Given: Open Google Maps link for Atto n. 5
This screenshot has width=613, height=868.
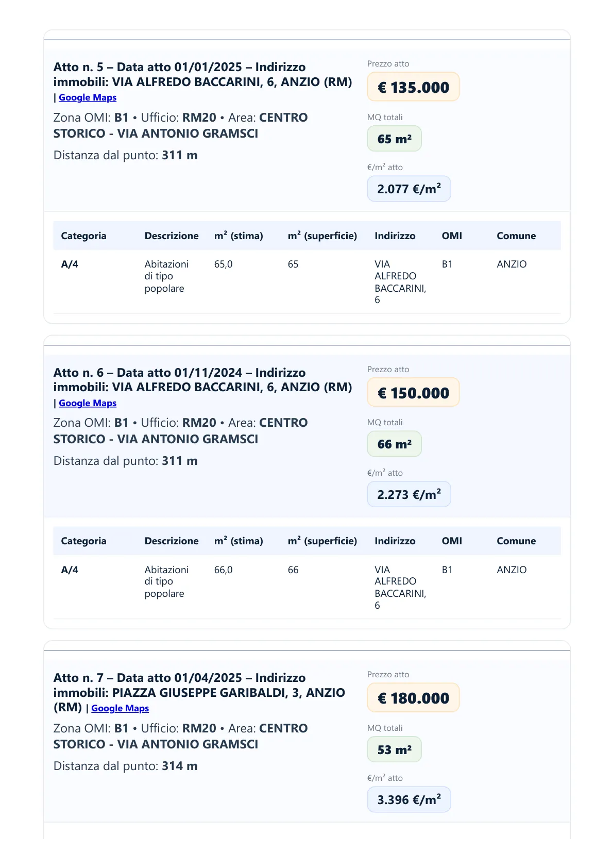Looking at the screenshot, I should 88,97.
